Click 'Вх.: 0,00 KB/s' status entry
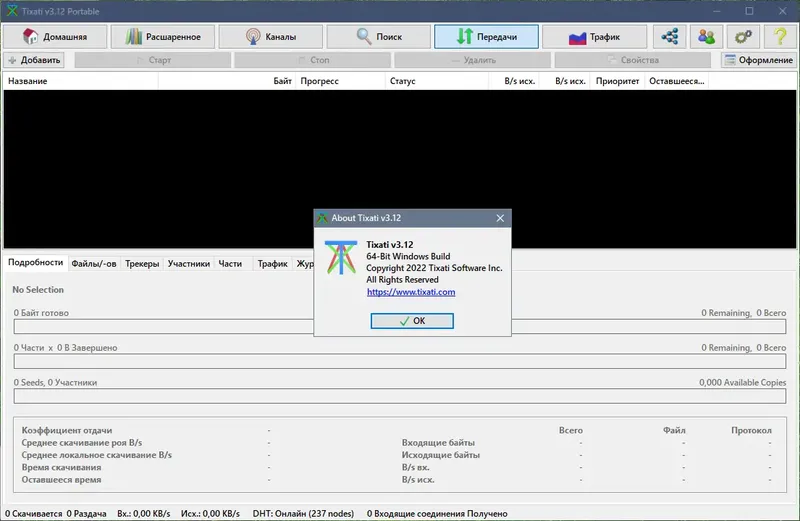The image size is (800, 521). [x=144, y=513]
